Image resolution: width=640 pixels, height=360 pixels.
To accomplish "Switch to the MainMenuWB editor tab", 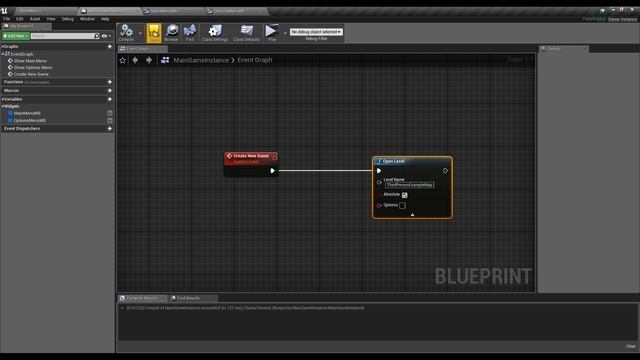I will pyautogui.click(x=171, y=11).
